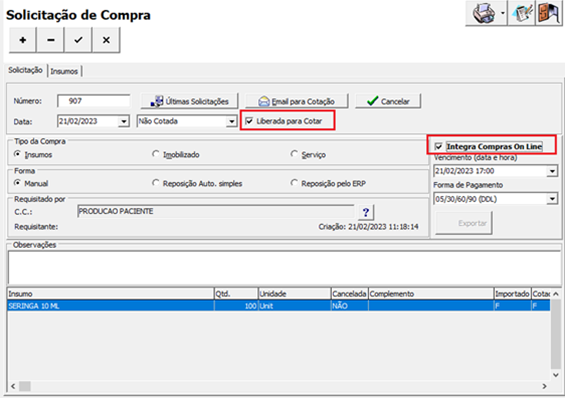Click the quantity cell 100
This screenshot has width=565, height=398.
click(x=236, y=306)
